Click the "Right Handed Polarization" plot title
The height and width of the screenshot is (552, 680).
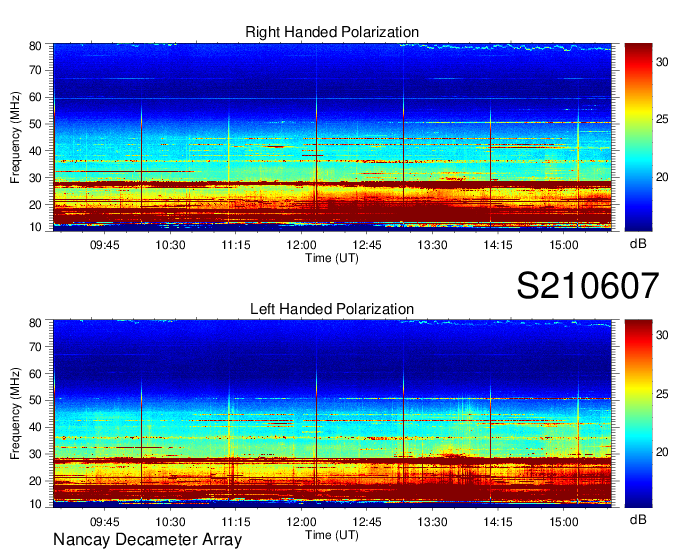pyautogui.click(x=332, y=32)
